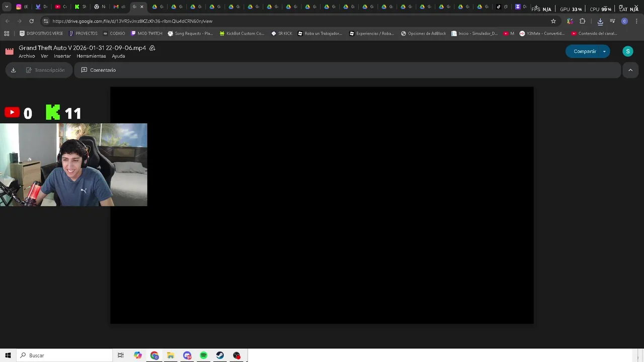Open Contenido del canal bookmark

(x=594, y=34)
